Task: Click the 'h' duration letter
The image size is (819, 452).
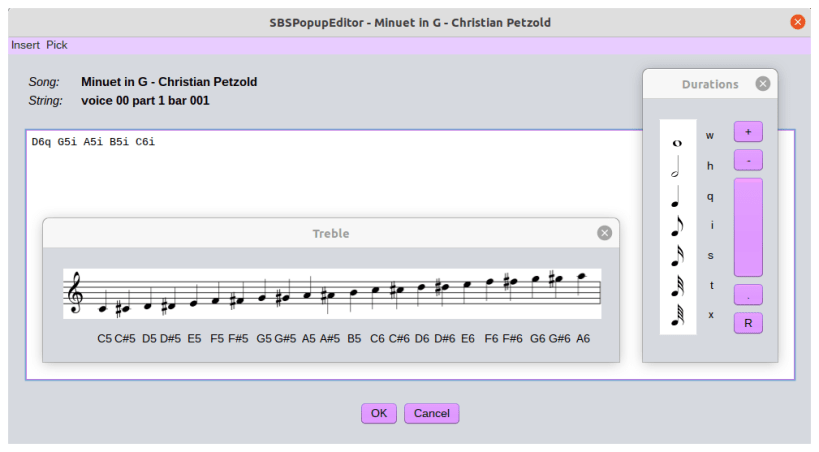Action: (x=710, y=166)
